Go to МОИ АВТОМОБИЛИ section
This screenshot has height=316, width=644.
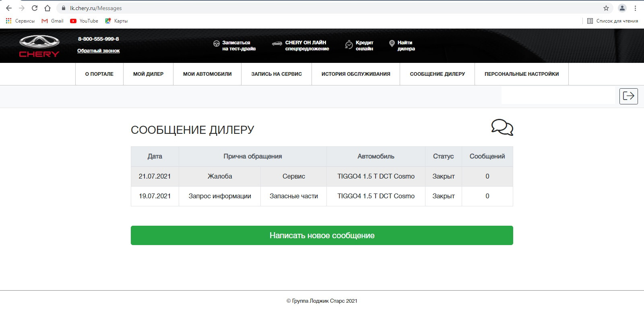(x=207, y=74)
